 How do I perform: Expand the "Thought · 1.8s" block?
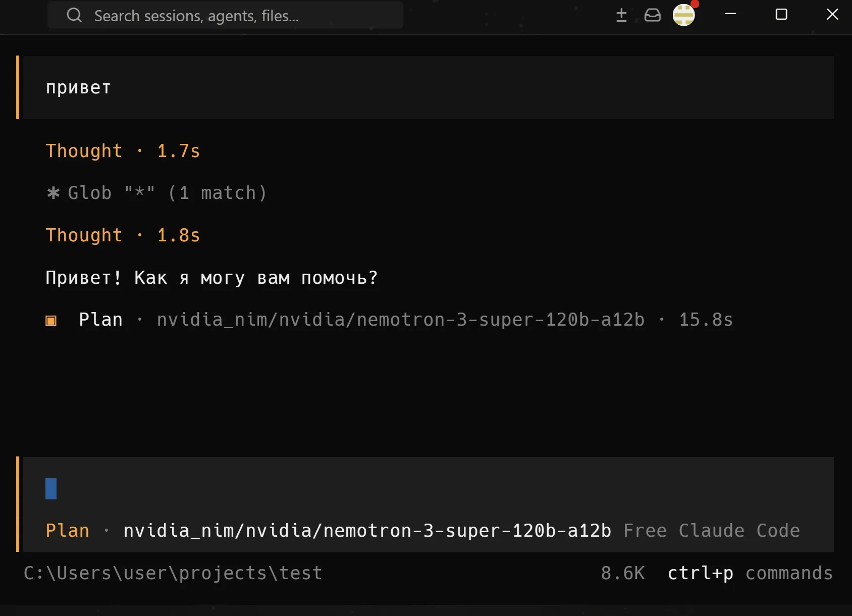pyautogui.click(x=123, y=235)
